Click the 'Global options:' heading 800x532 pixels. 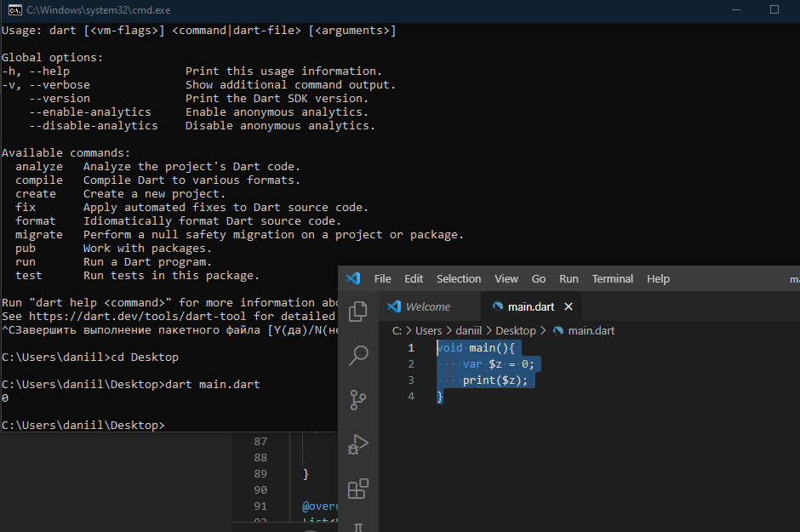(52, 58)
